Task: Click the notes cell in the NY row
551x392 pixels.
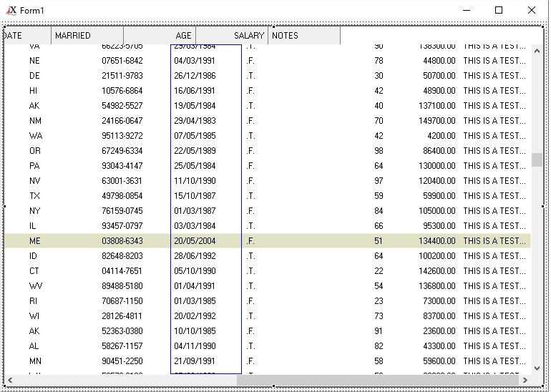Action: click(494, 211)
